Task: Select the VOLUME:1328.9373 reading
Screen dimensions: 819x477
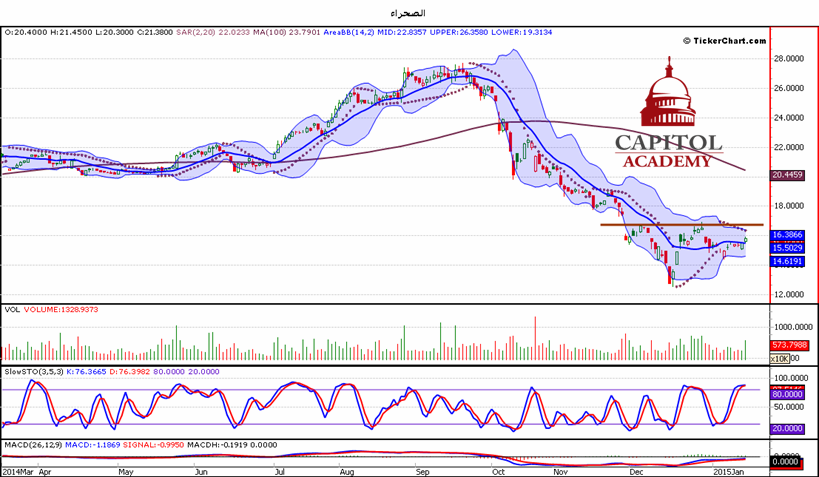Action: (x=61, y=310)
